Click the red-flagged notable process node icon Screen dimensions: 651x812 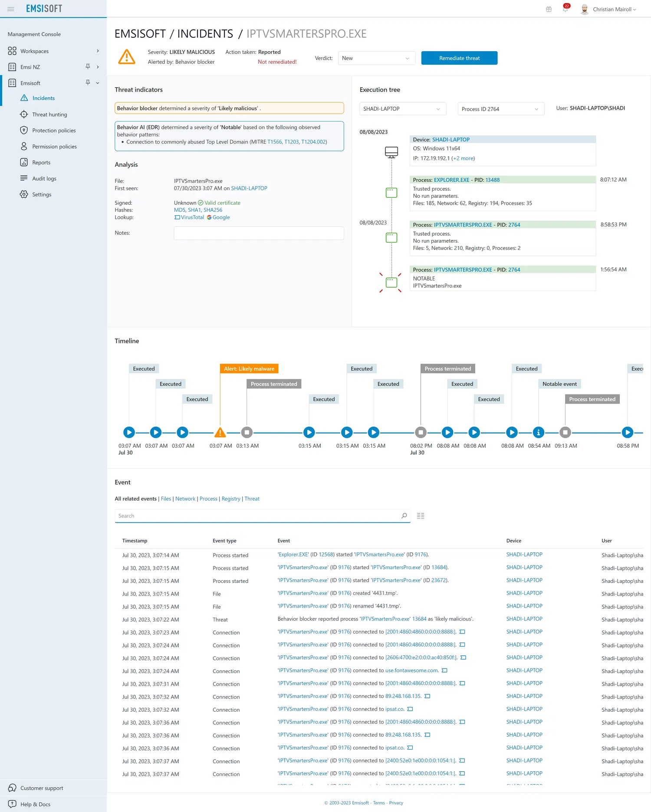pyautogui.click(x=391, y=283)
